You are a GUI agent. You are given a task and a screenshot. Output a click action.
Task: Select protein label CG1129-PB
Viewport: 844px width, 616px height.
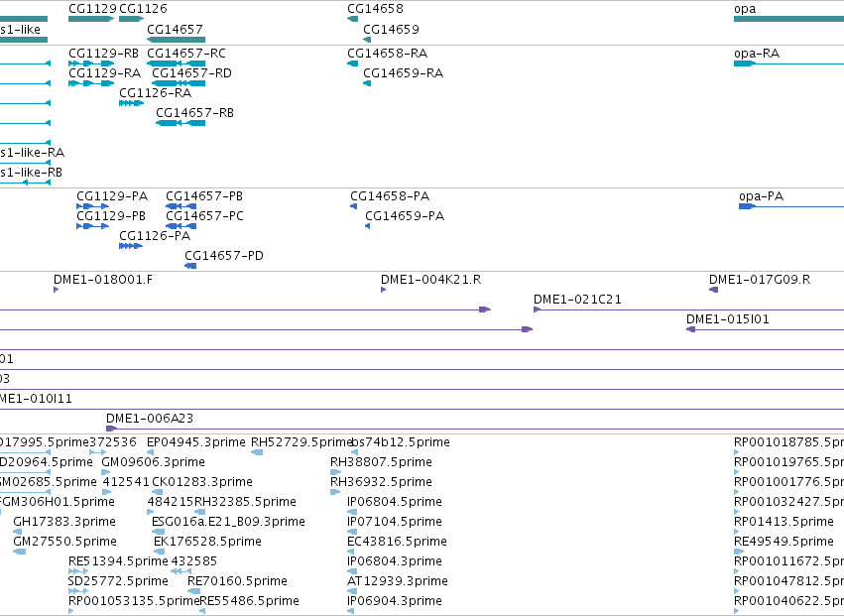pos(111,216)
